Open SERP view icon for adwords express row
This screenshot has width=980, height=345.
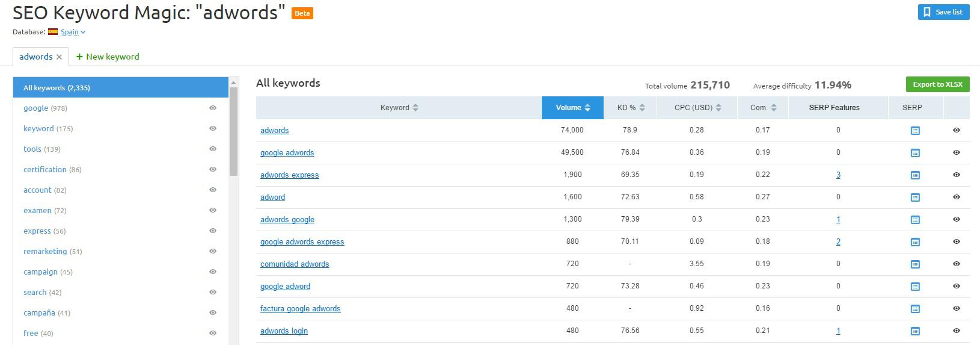click(915, 175)
